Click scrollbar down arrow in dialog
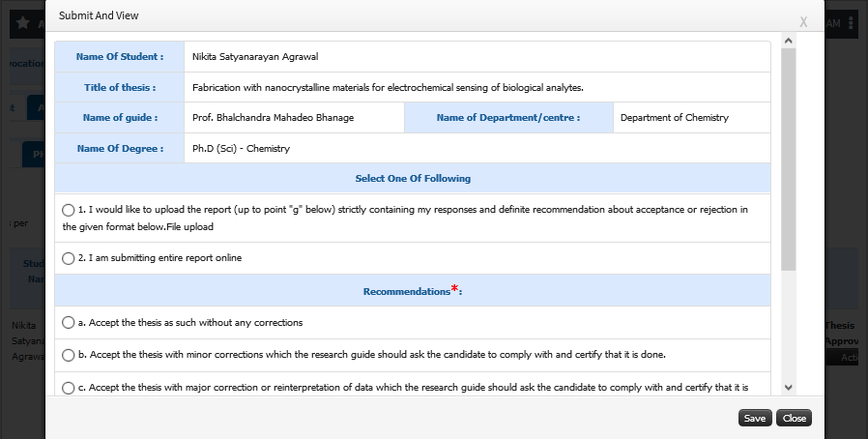Viewport: 868px width, 439px height. point(789,388)
